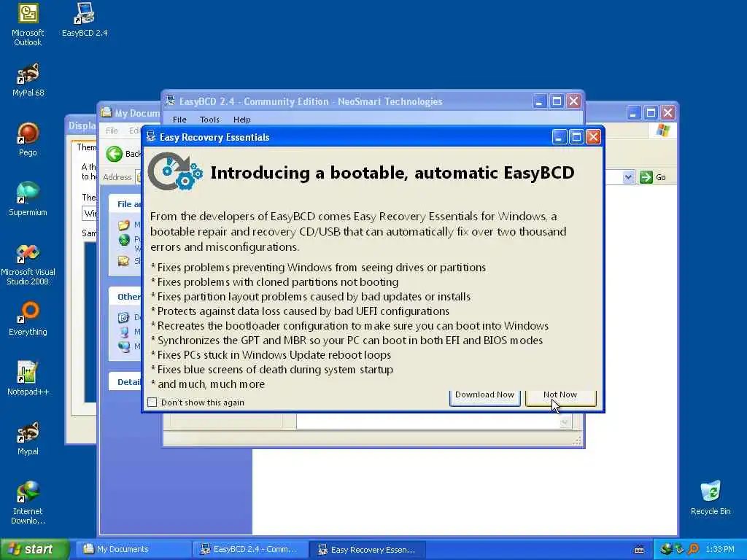This screenshot has width=747, height=560.
Task: Click the My Documents window title icon
Action: [106, 113]
